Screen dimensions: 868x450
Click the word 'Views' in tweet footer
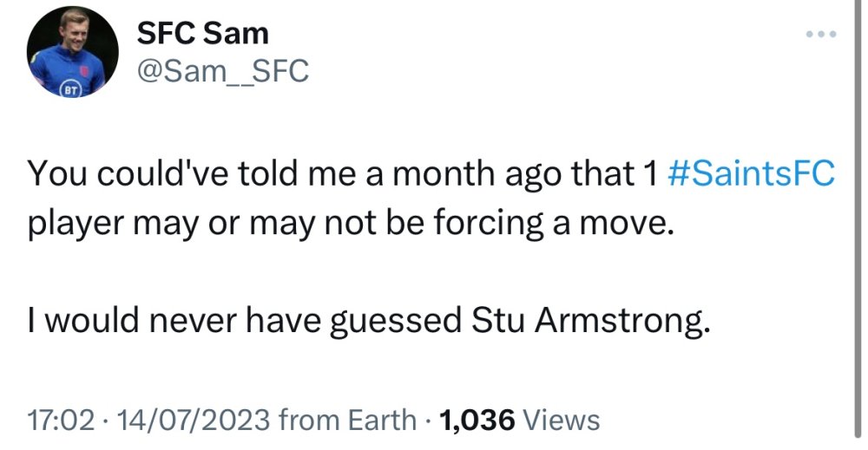(x=562, y=421)
